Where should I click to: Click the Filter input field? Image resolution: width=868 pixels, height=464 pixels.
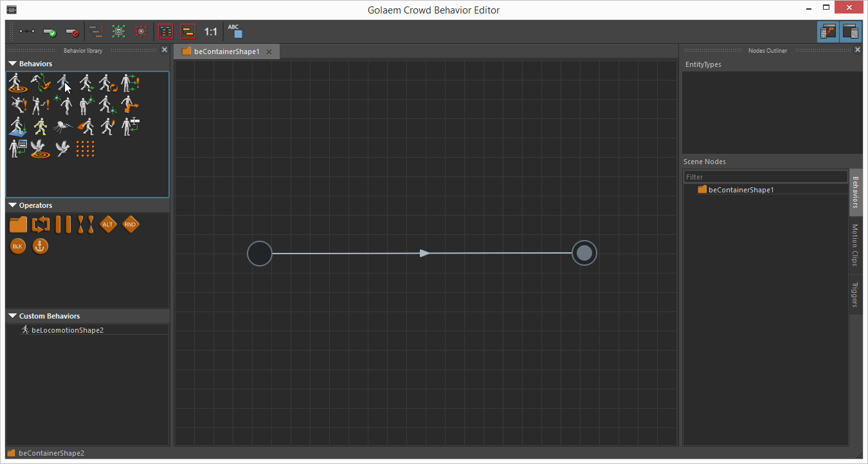pyautogui.click(x=766, y=177)
